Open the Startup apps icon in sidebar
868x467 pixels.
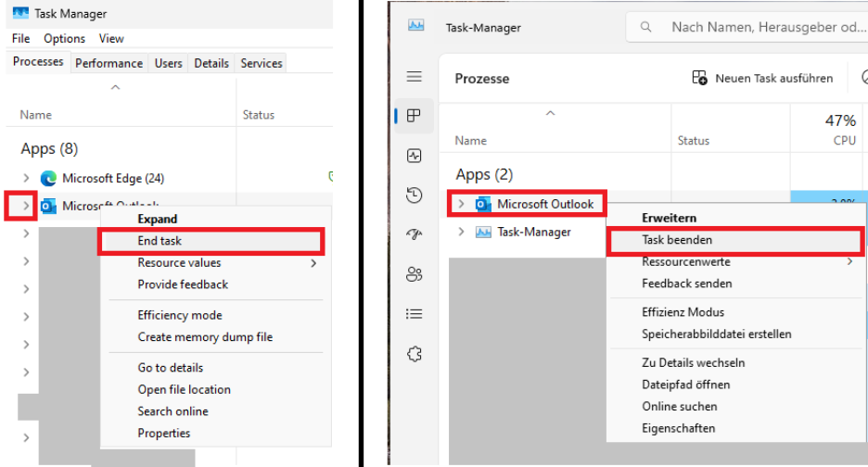click(415, 234)
